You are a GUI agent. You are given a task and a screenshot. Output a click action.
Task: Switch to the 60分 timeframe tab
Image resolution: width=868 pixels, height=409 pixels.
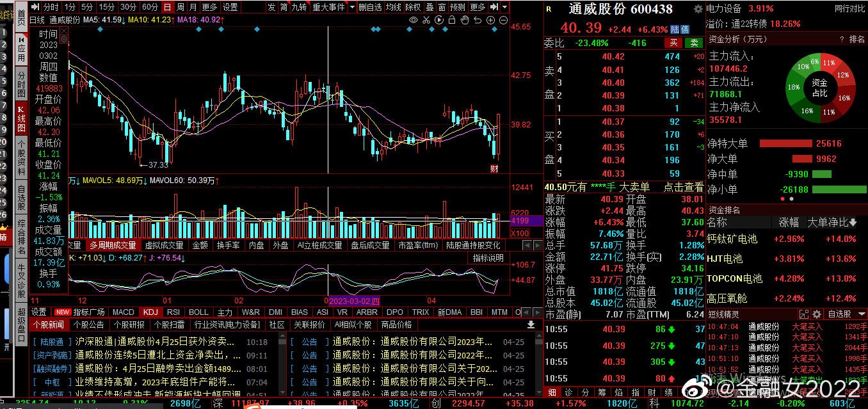coord(150,7)
